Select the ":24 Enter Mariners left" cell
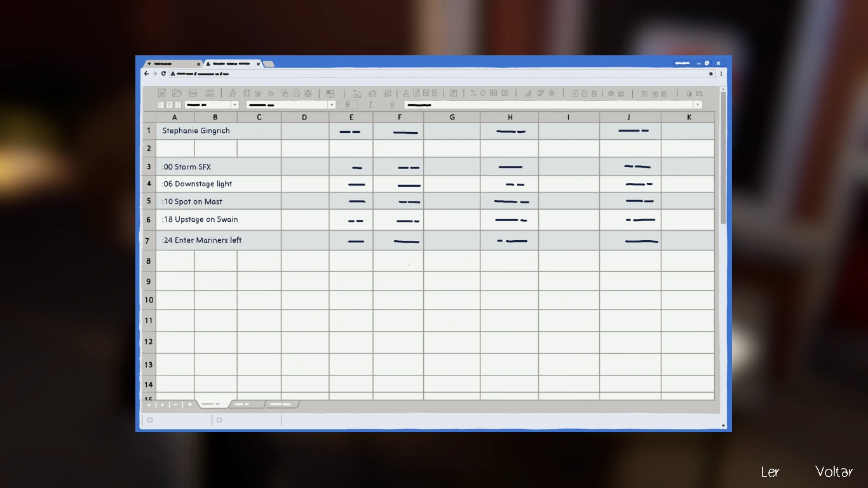 click(x=219, y=240)
